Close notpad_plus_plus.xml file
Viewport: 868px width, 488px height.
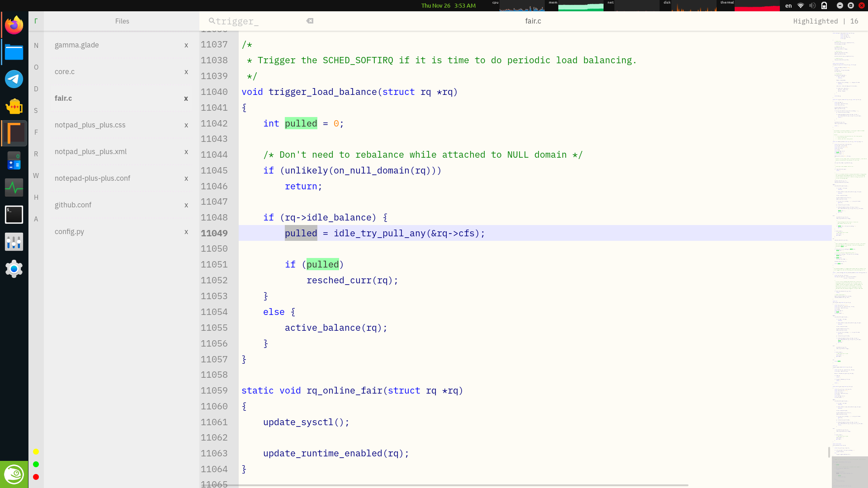coord(186,152)
